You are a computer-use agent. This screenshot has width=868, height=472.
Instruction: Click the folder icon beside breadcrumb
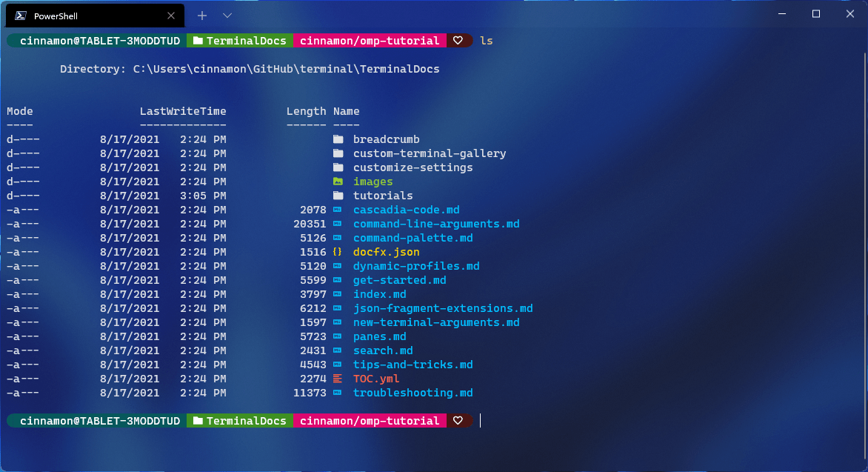point(338,139)
